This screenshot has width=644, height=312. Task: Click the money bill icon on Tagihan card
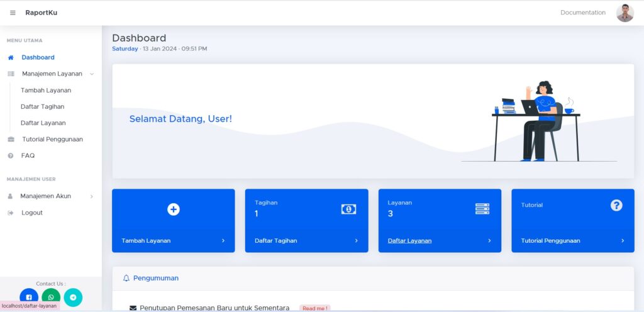pos(348,209)
